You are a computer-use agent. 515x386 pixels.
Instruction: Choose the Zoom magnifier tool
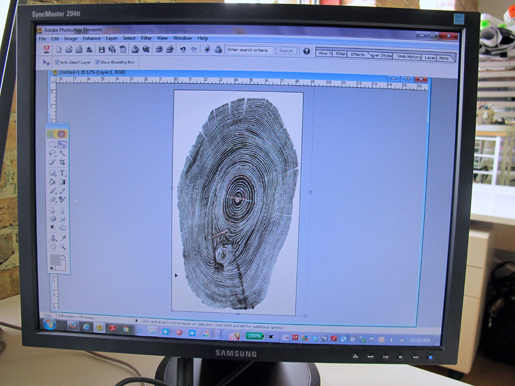63,247
